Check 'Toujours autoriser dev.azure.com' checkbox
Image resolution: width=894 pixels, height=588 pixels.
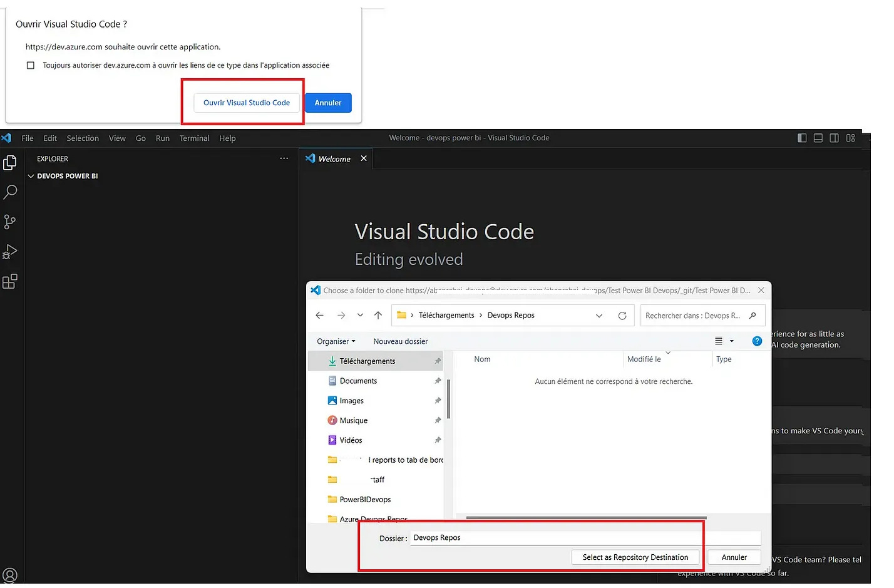click(30, 65)
